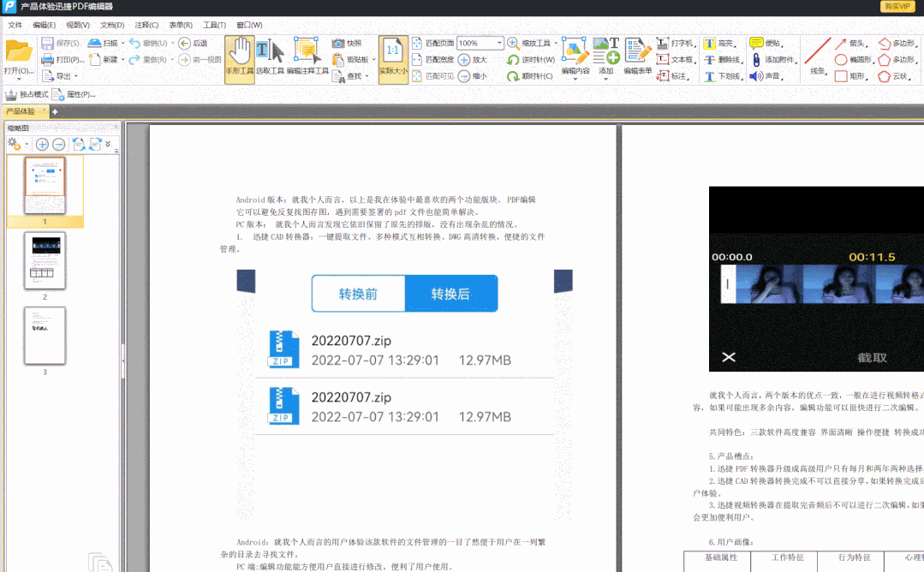The height and width of the screenshot is (572, 924).
Task: Toggle Exclusive mode (独占模式)
Action: 27,94
